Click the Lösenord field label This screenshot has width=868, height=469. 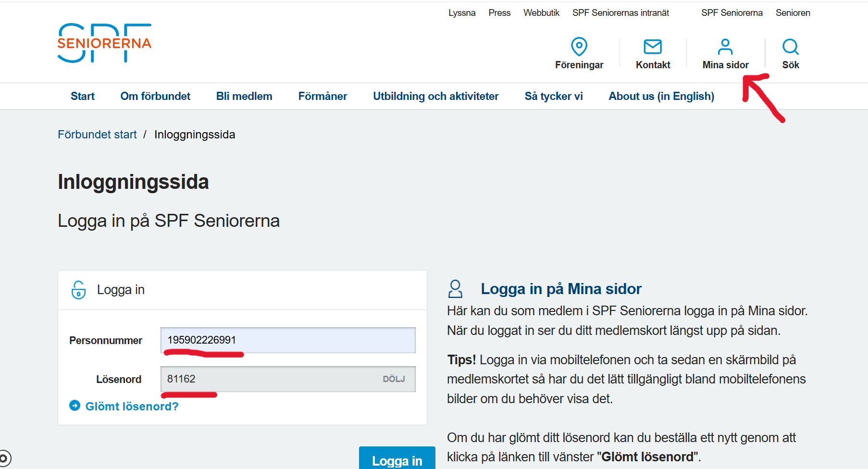[119, 380]
